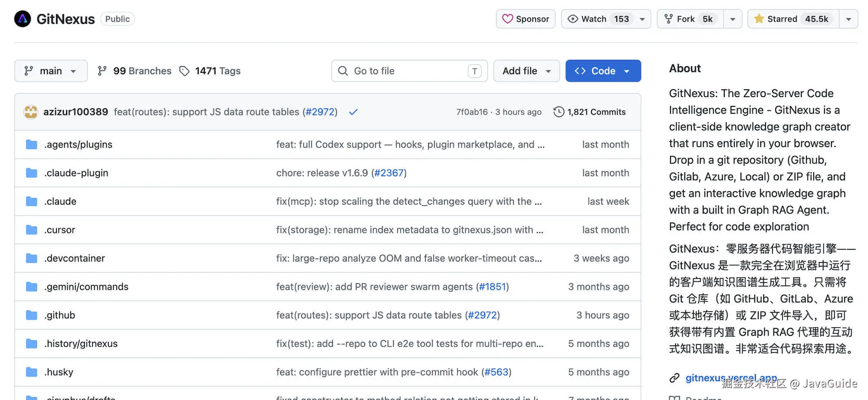Unstar the repo via the Starred button
The width and height of the screenshot is (868, 400).
(793, 19)
